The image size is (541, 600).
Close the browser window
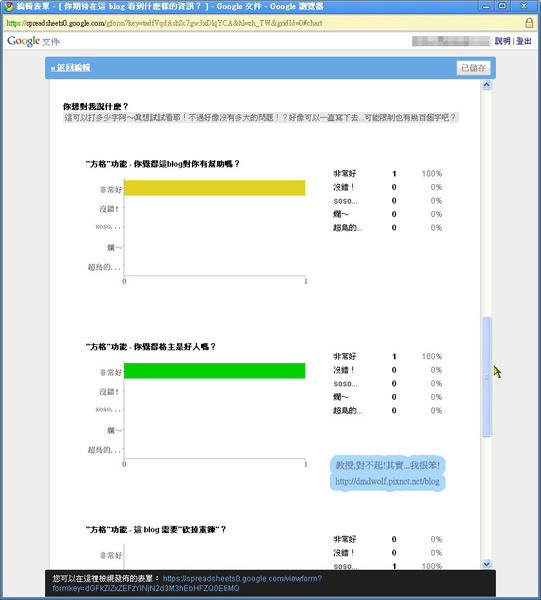click(524, 7)
